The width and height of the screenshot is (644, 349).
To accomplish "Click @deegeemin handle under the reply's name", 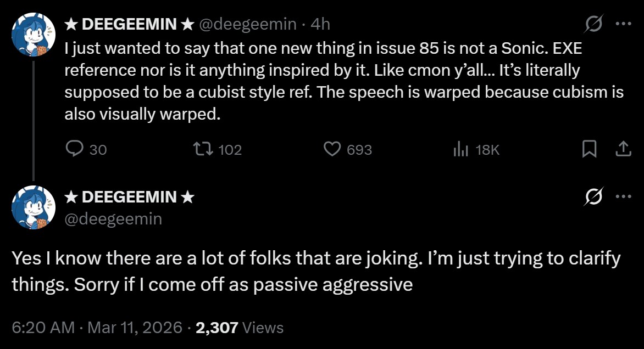I will click(113, 219).
